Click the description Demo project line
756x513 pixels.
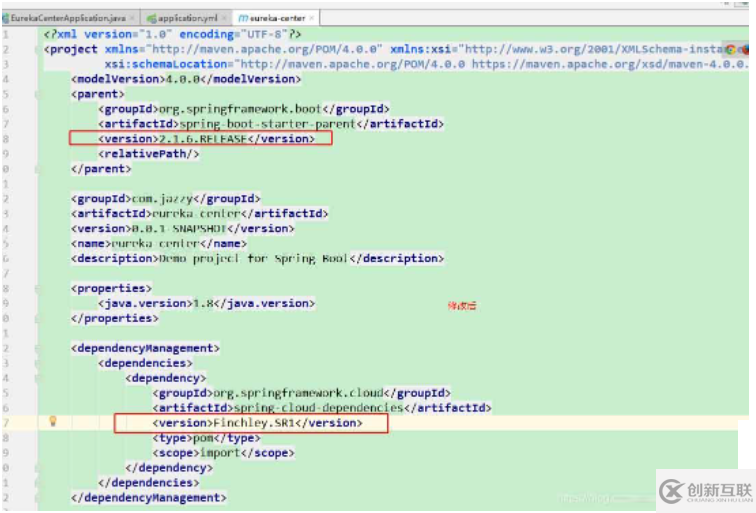(x=257, y=258)
